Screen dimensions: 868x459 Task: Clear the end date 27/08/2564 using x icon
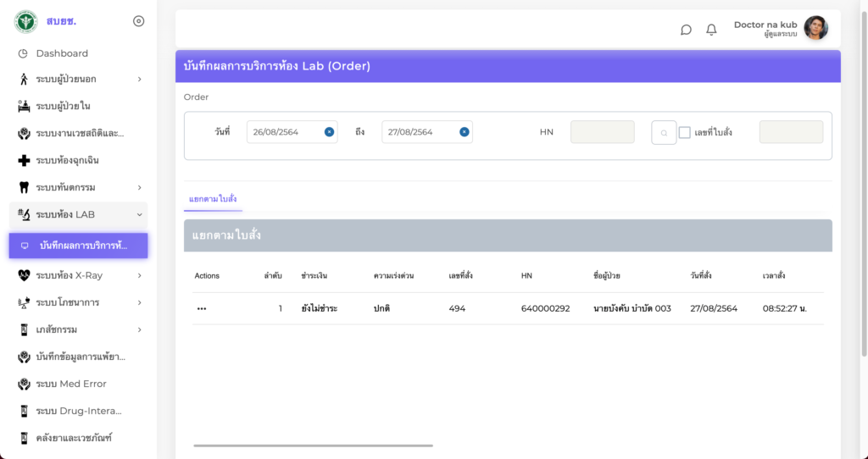click(464, 132)
